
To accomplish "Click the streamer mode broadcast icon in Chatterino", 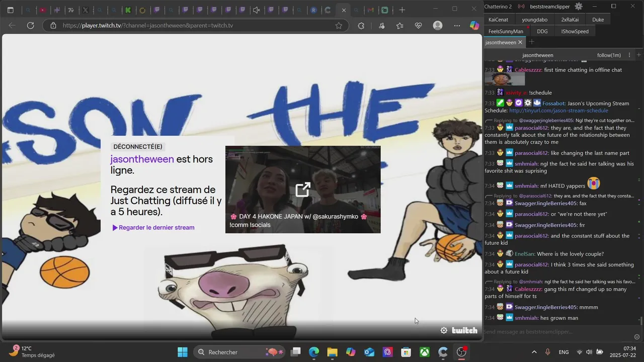I will [521, 7].
